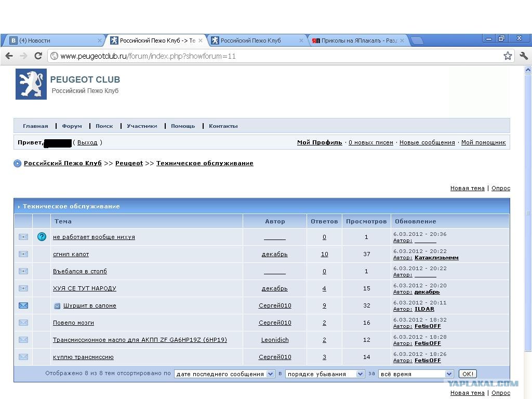Open 'Поиск' menu item
Viewport: 532px width, 399px height.
(x=104, y=126)
